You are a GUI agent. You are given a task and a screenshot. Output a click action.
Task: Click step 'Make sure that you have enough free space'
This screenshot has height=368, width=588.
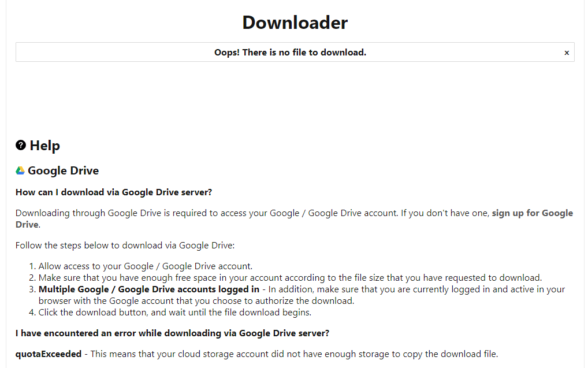coord(291,278)
